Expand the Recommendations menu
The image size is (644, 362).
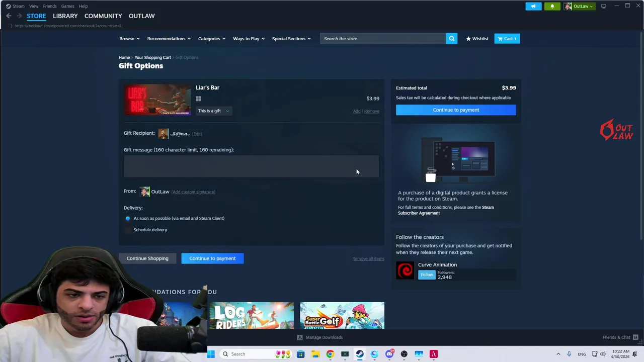click(169, 39)
